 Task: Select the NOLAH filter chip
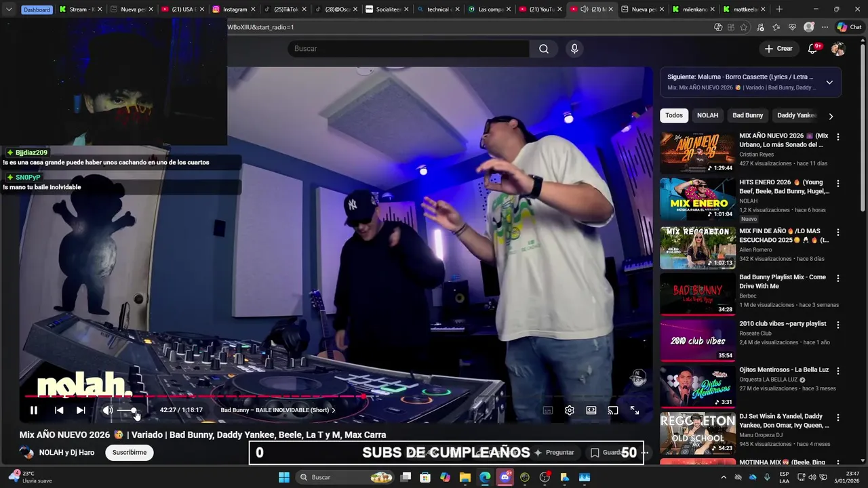click(707, 115)
